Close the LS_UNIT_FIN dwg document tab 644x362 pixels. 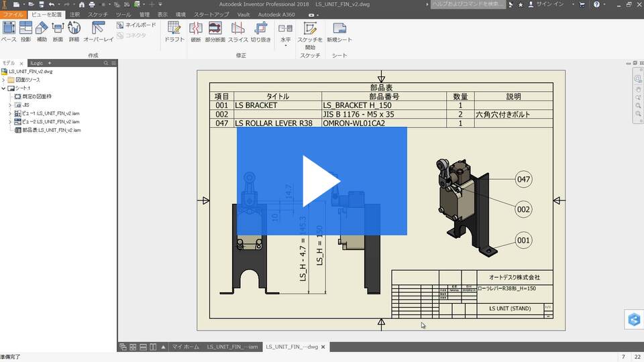(323, 347)
